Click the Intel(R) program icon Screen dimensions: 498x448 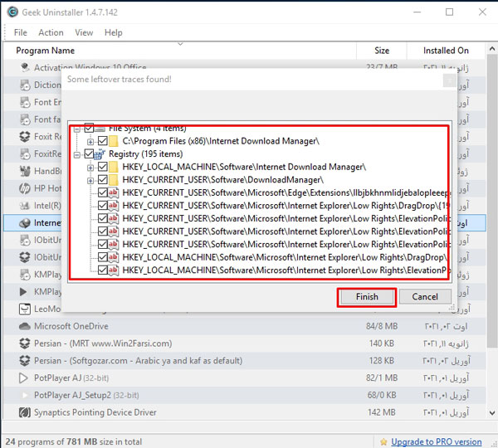pyautogui.click(x=24, y=206)
